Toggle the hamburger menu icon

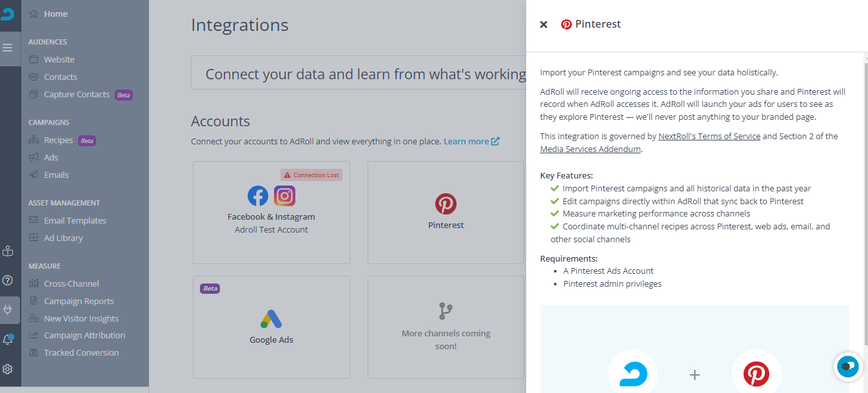tap(8, 48)
